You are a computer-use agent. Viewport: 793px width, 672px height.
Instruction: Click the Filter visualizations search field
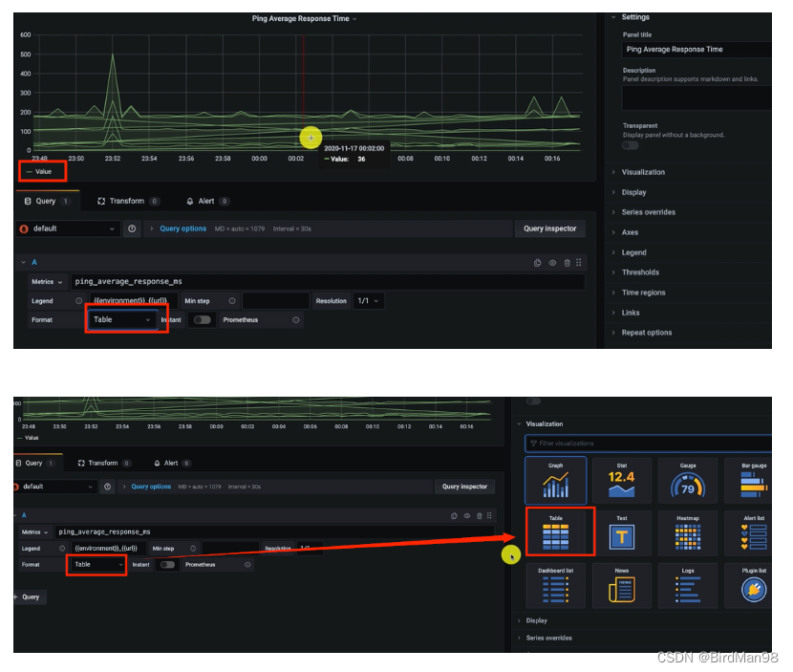click(x=650, y=444)
